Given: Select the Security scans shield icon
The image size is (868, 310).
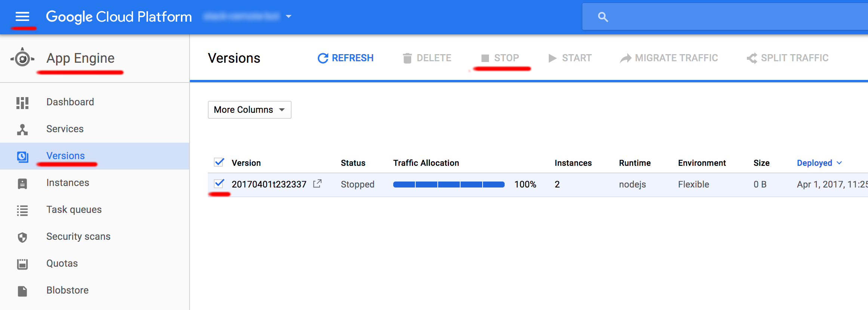Looking at the screenshot, I should tap(22, 236).
